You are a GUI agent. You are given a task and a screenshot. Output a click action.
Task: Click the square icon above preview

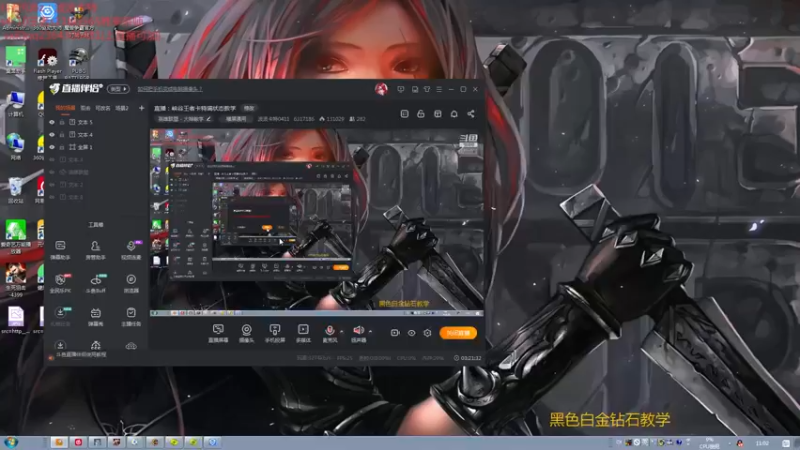pyautogui.click(x=405, y=114)
